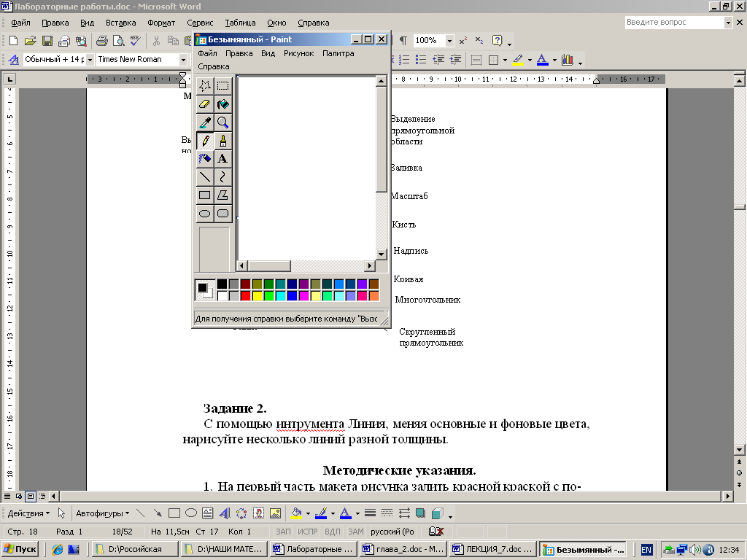Image resolution: width=747 pixels, height=560 pixels.
Task: Select the Magnifier tool in Paint
Action: 223,122
